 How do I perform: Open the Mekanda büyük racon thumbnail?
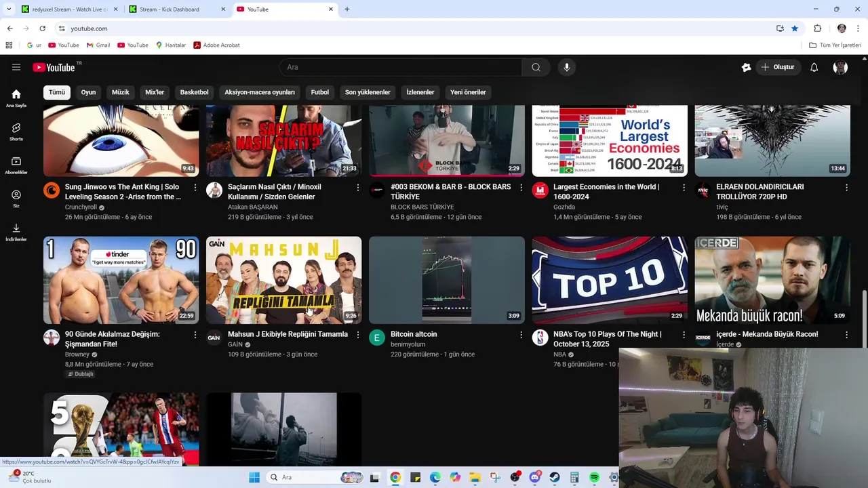click(772, 280)
